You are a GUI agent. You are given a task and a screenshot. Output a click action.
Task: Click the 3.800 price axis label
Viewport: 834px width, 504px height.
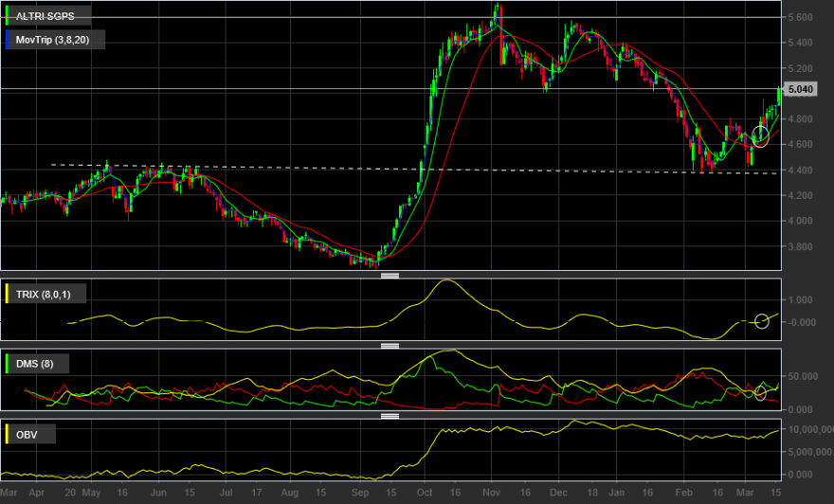[800, 246]
